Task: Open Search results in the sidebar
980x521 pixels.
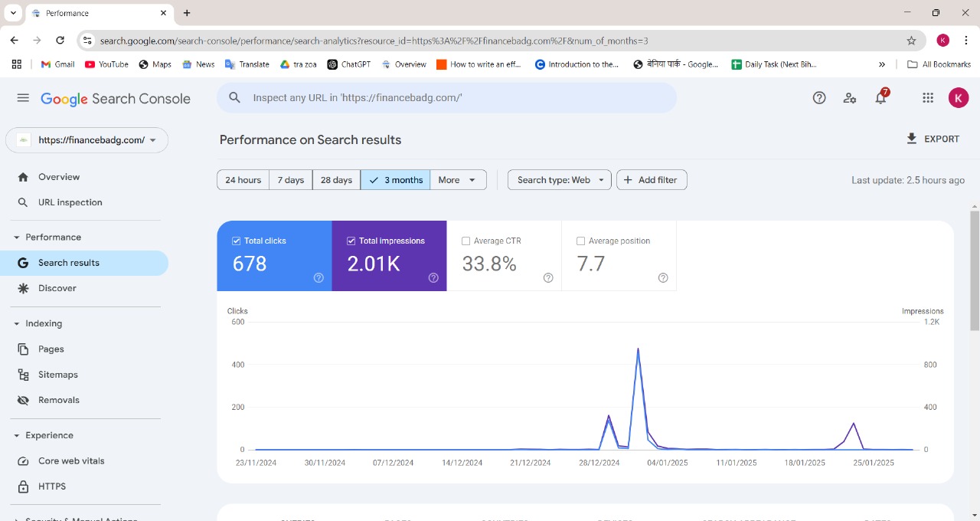Action: pyautogui.click(x=84, y=263)
